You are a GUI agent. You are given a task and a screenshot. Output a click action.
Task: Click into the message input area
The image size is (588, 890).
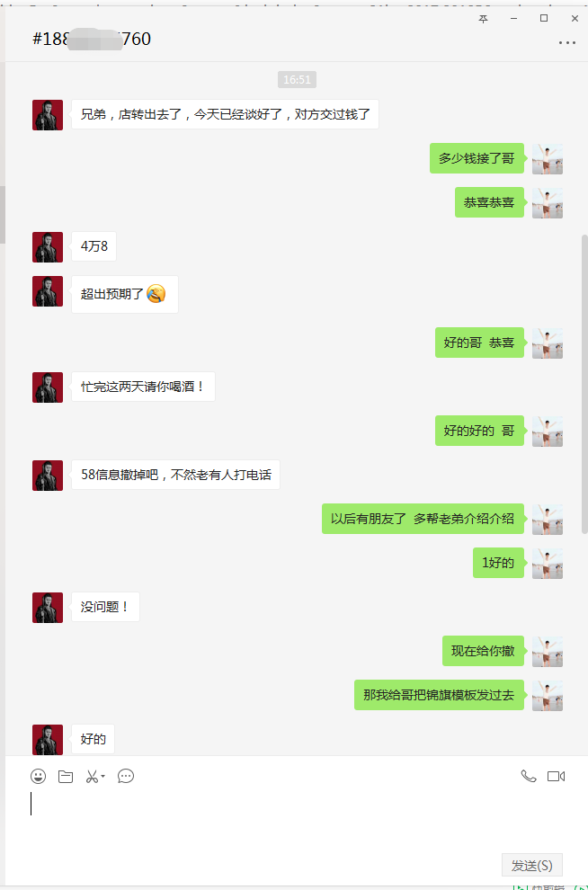point(294,820)
